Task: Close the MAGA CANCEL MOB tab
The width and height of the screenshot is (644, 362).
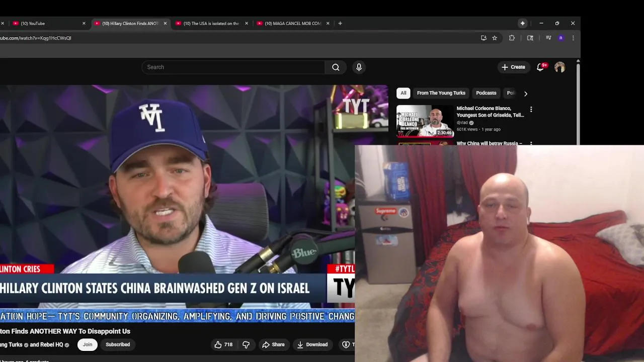Action: (x=328, y=23)
